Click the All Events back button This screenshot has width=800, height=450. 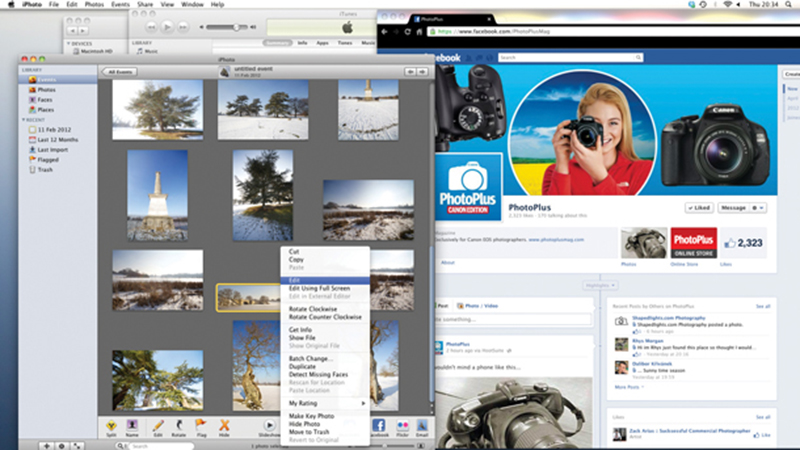tap(119, 72)
